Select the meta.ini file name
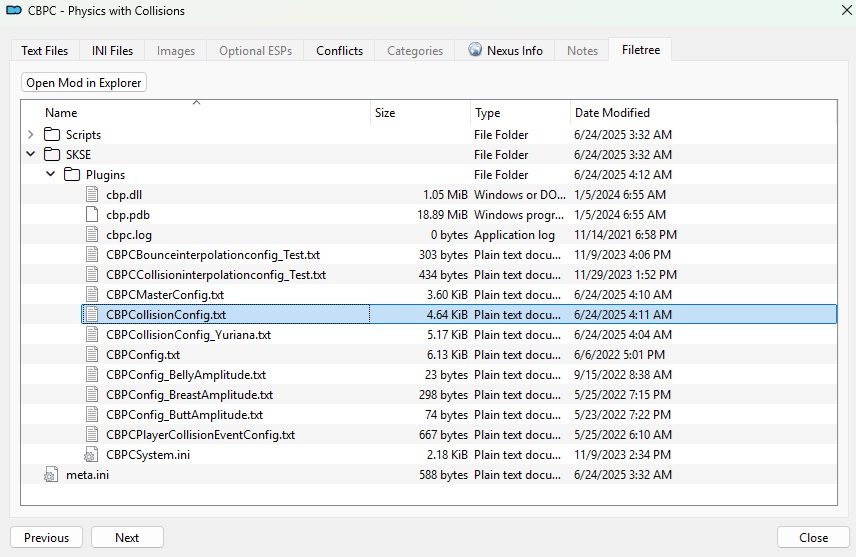Screen dimensions: 856x557 (87, 475)
